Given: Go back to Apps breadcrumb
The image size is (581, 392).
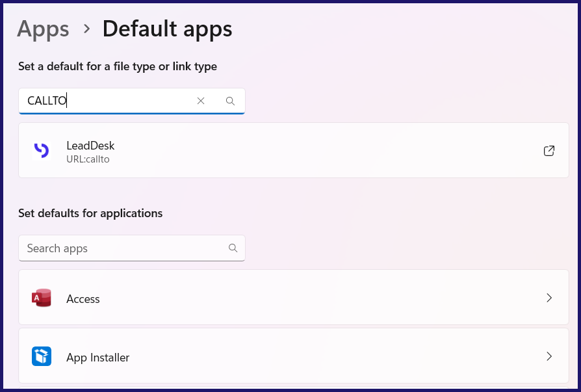Looking at the screenshot, I should coord(43,30).
